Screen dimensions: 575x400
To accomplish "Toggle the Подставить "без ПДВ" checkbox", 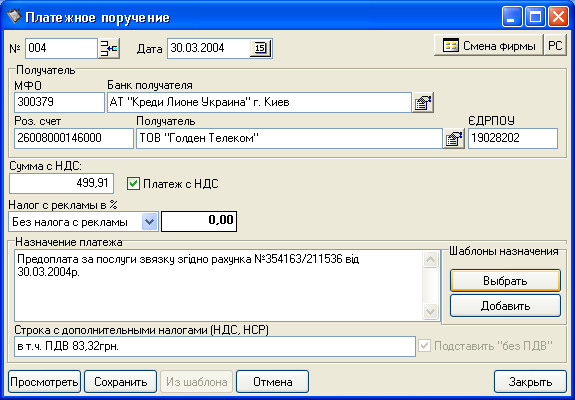I will click(424, 345).
